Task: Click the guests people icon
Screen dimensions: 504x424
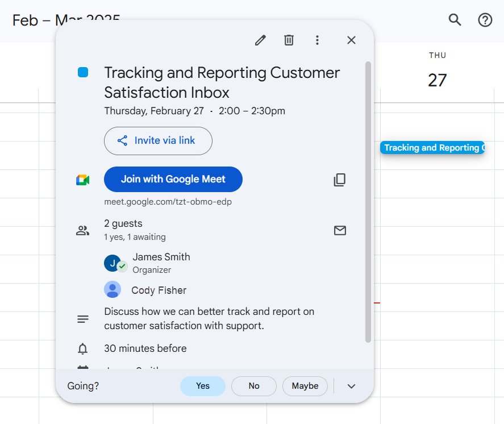Action: 82,230
